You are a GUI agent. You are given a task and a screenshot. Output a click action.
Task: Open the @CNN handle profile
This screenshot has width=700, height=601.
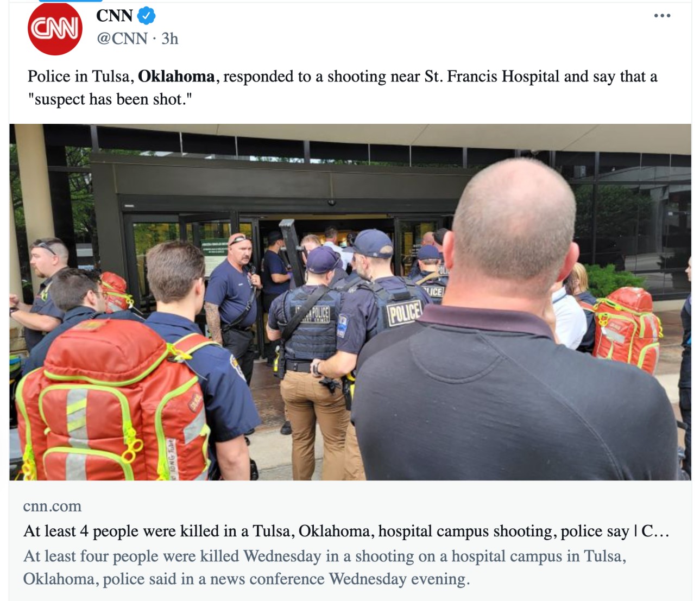(122, 39)
